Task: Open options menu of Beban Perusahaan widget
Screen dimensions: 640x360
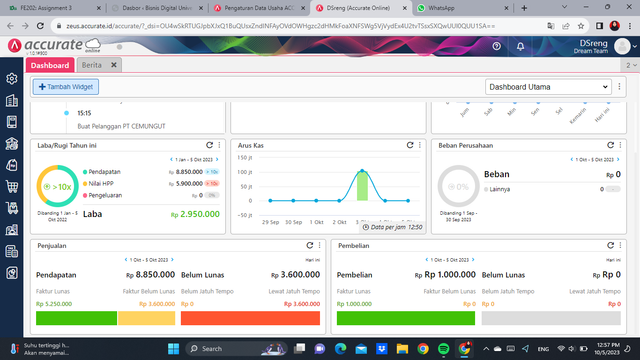Action: point(620,145)
